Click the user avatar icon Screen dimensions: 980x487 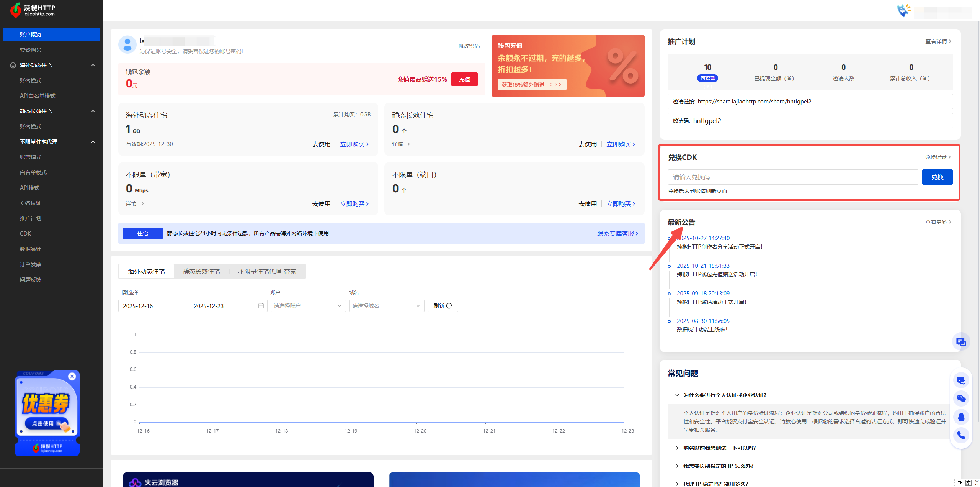[x=127, y=45]
